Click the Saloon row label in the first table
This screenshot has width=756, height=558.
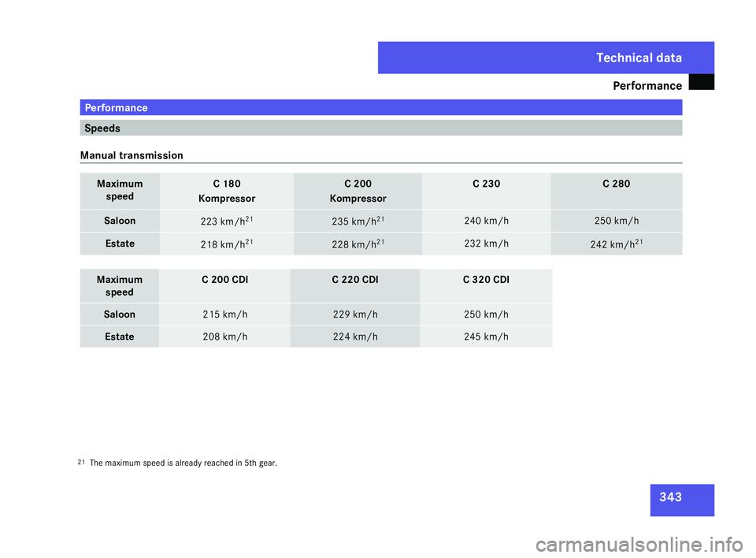[120, 221]
